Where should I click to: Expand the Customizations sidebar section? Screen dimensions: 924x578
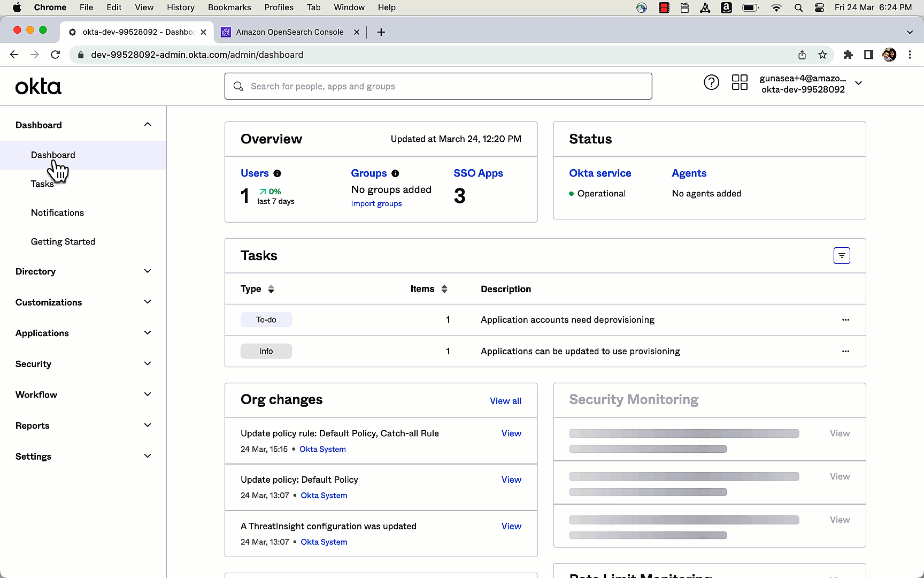pyautogui.click(x=148, y=302)
